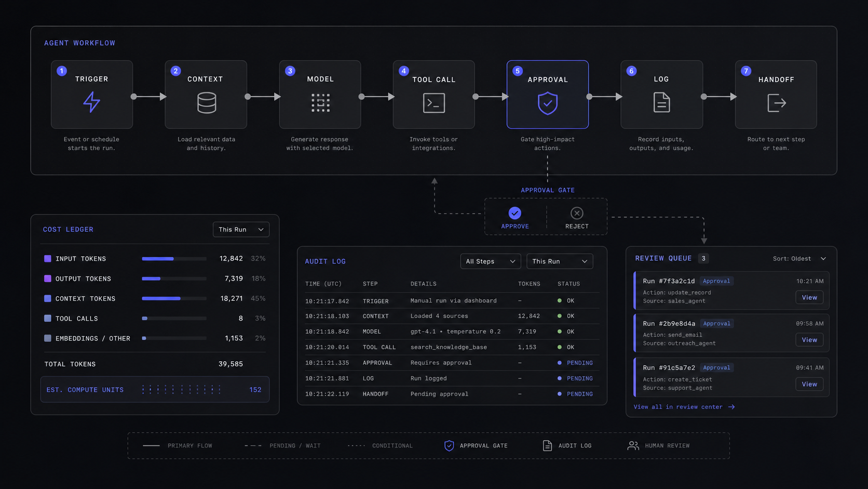
Task: Click the Total Tokens value 39,585
Action: click(230, 364)
